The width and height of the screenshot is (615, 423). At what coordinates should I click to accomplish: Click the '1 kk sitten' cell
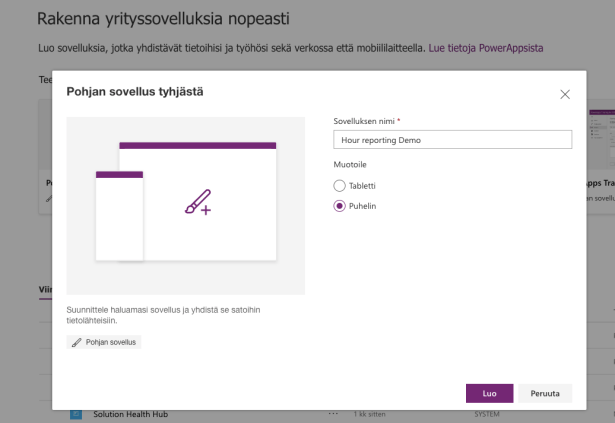tap(369, 414)
